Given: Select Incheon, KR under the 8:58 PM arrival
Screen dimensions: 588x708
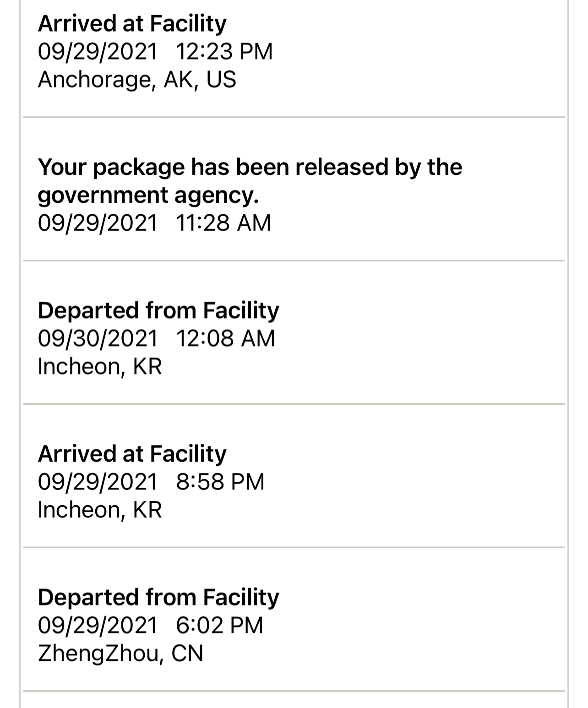Looking at the screenshot, I should tap(100, 510).
